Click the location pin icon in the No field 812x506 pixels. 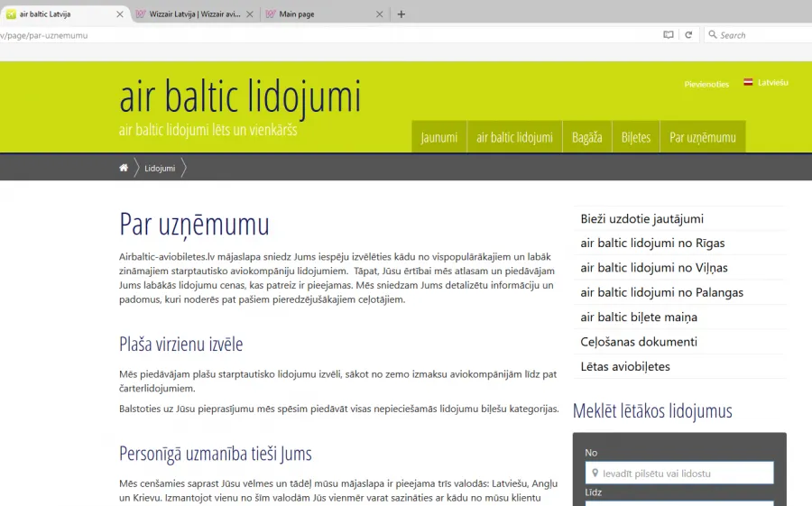(595, 473)
